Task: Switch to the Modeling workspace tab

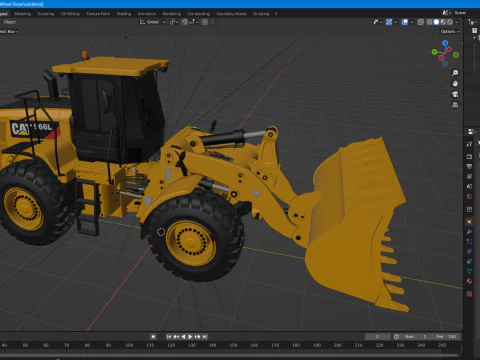Action: 23,14
